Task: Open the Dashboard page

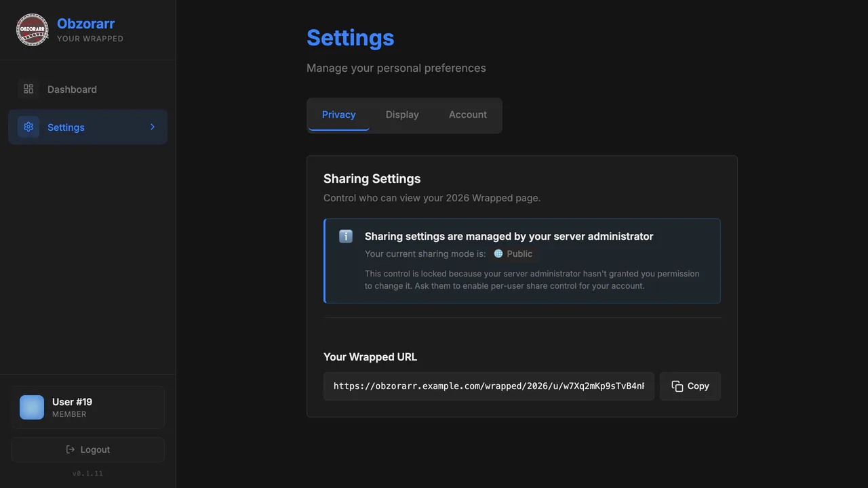Action: pyautogui.click(x=87, y=89)
